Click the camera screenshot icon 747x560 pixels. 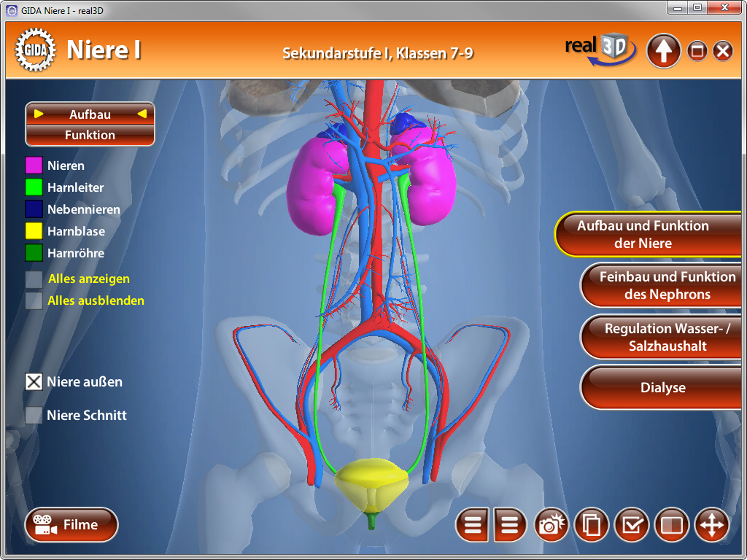coord(551,525)
